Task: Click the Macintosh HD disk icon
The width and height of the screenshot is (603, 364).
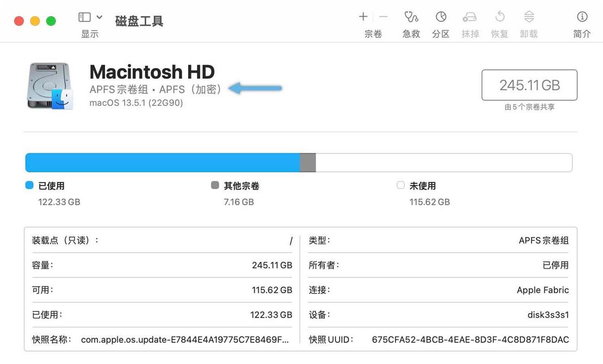Action: click(50, 86)
